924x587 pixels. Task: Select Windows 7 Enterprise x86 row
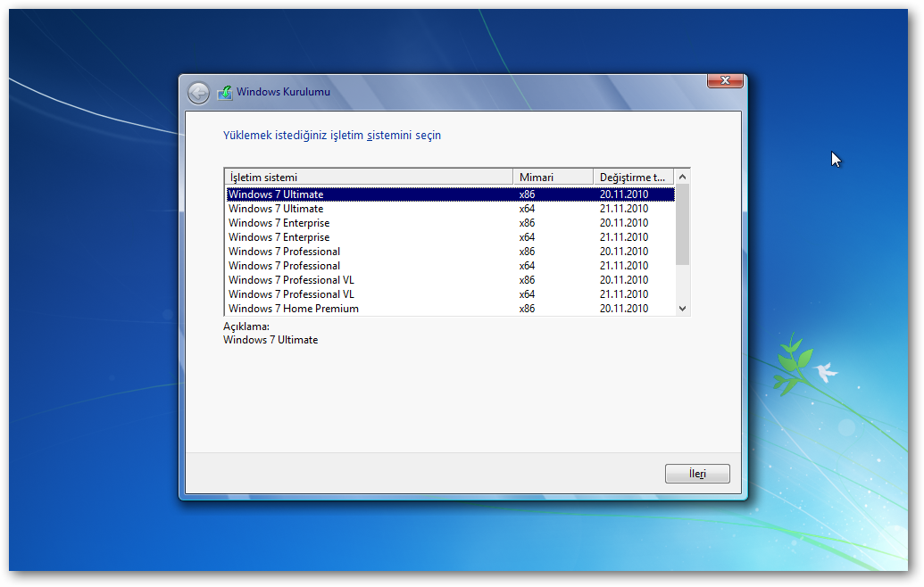[451, 223]
